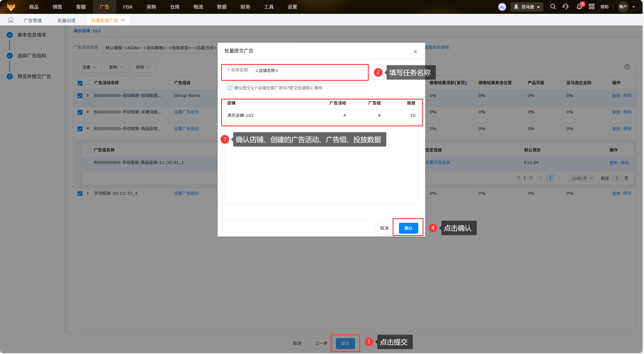Toggle the select-all campaigns header checkbox

click(80, 83)
